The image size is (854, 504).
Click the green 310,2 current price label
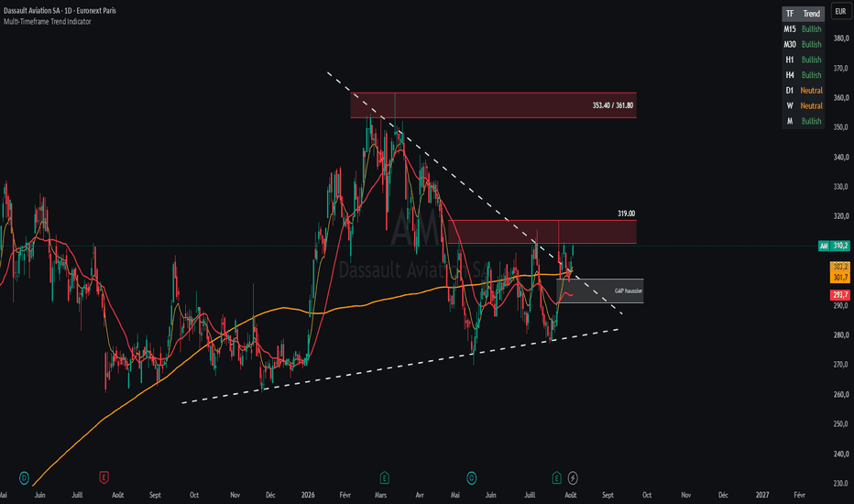(840, 247)
